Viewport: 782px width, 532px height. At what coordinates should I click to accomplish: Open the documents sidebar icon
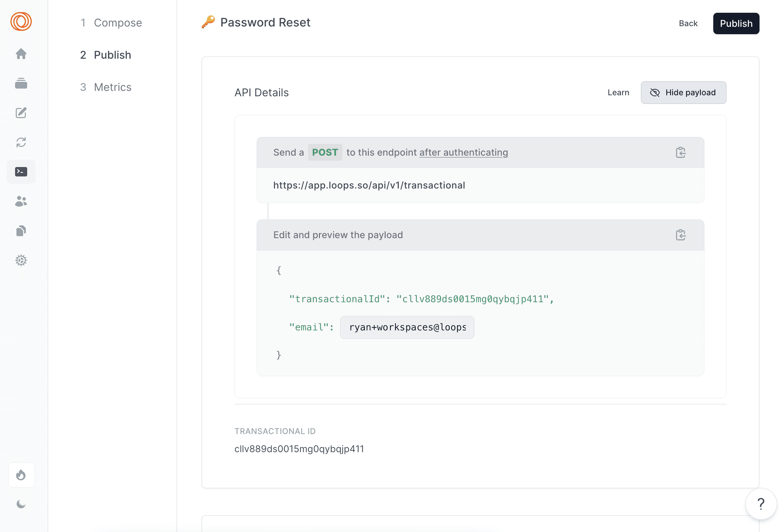[x=21, y=231]
